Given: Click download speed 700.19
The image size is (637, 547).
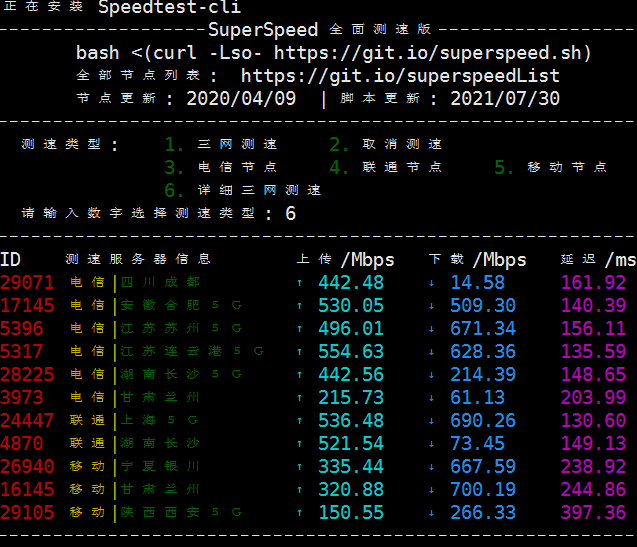Looking at the screenshot, I should pos(483,489).
